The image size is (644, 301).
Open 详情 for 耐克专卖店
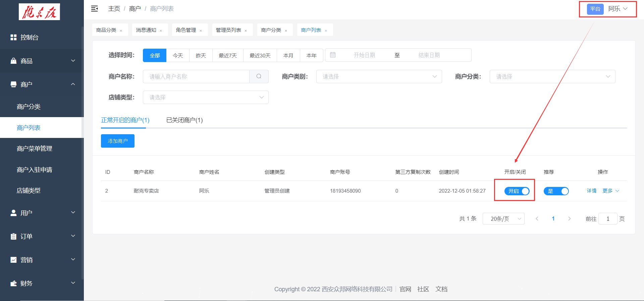(x=592, y=191)
